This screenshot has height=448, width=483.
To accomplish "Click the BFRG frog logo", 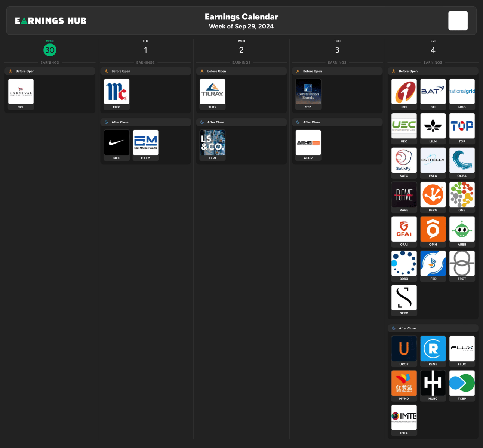I will pos(433,194).
